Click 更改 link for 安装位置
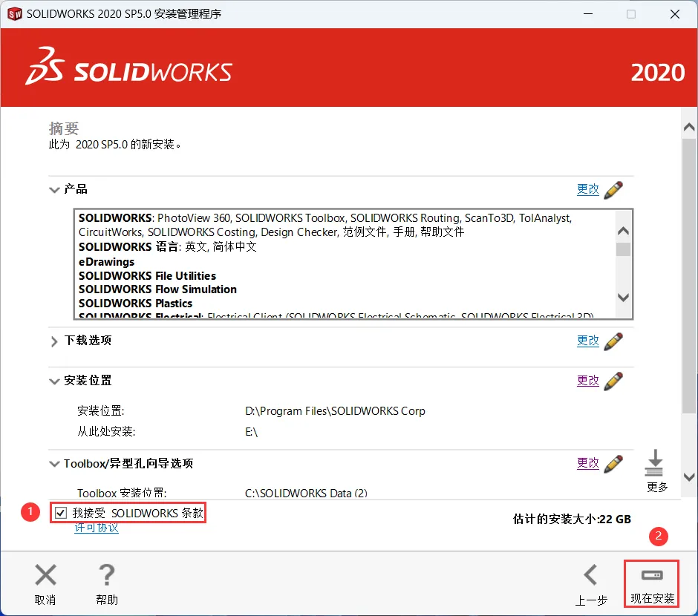This screenshot has height=616, width=698. coord(588,380)
